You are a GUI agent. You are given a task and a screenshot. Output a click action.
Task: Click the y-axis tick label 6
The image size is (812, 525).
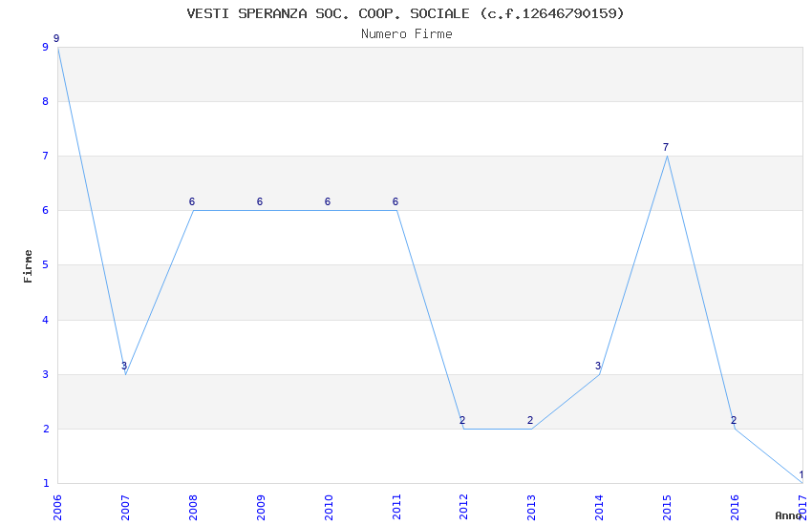coord(46,211)
